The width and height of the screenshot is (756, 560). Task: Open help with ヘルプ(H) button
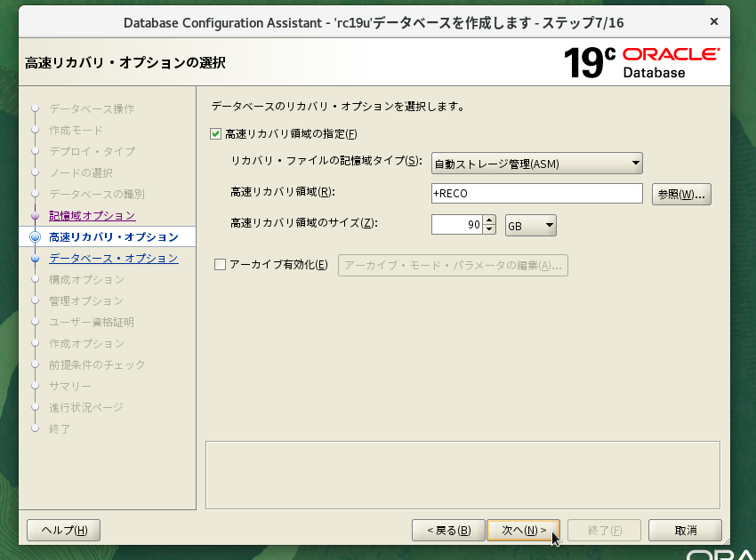tap(64, 530)
